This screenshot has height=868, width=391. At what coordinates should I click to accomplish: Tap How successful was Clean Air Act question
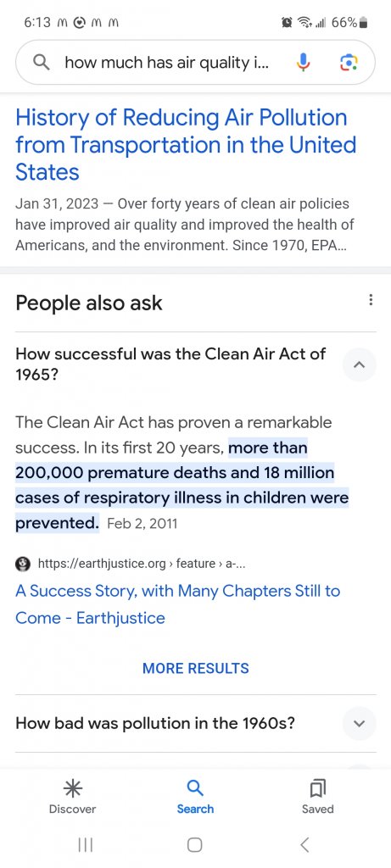coord(170,364)
